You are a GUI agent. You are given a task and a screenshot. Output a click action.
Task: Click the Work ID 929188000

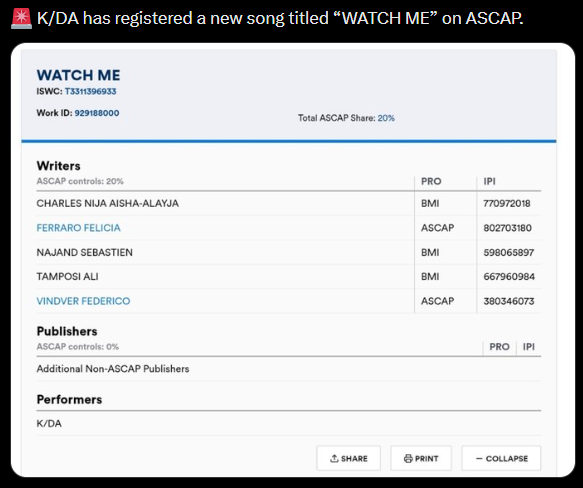pos(97,113)
